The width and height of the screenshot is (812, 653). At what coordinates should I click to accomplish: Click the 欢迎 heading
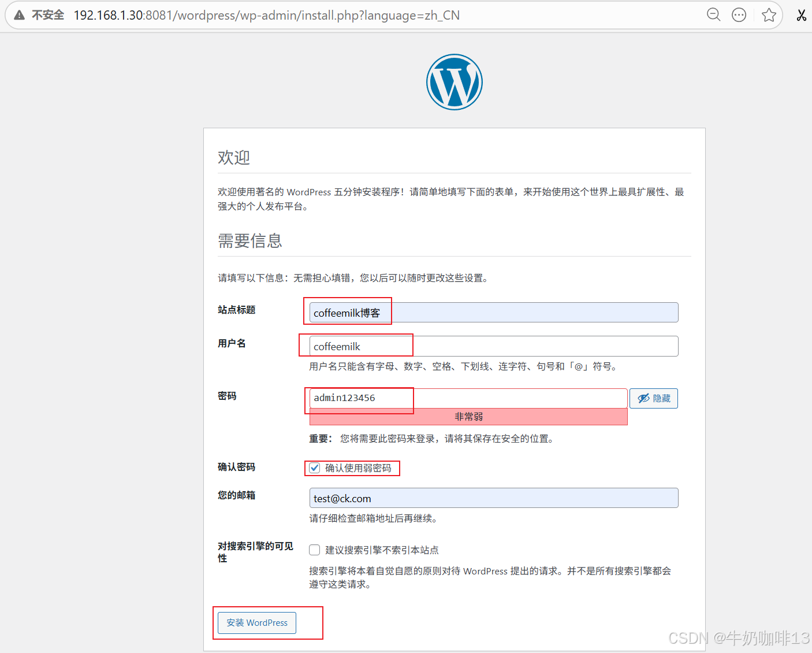click(x=234, y=157)
